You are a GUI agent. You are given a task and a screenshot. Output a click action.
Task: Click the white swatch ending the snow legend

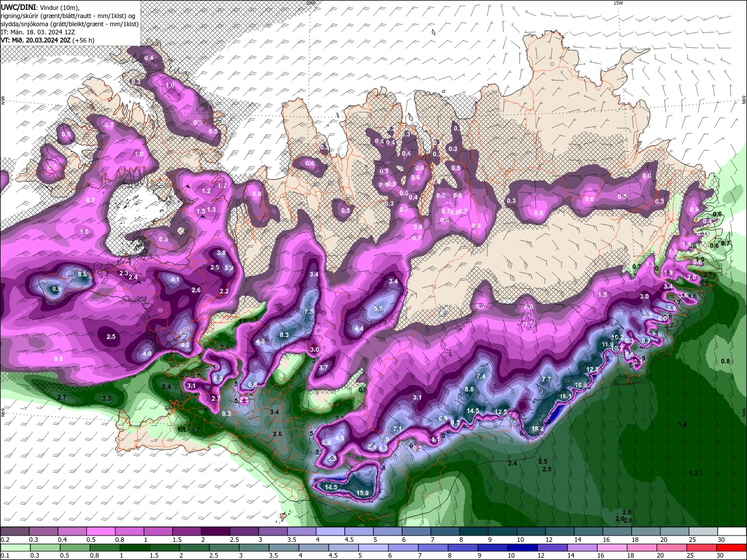click(x=732, y=531)
